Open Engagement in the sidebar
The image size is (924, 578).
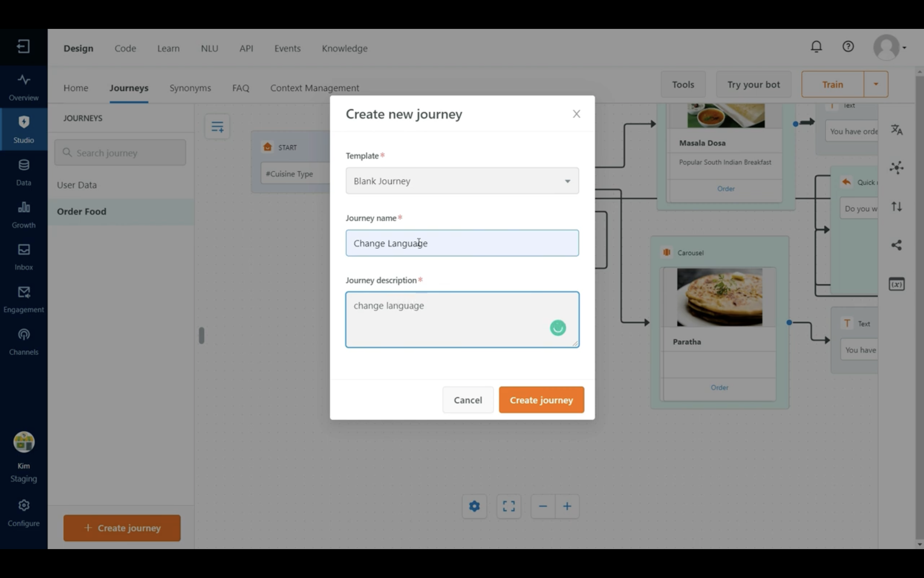(x=24, y=299)
